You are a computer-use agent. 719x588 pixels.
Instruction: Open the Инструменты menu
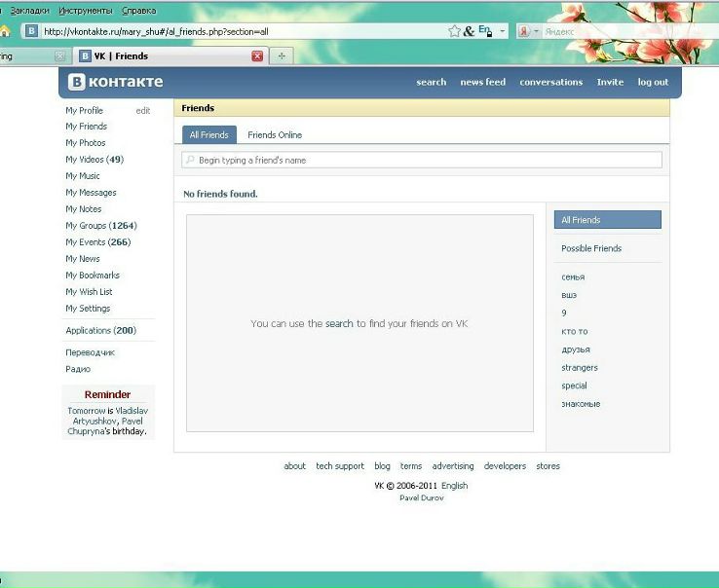click(86, 10)
